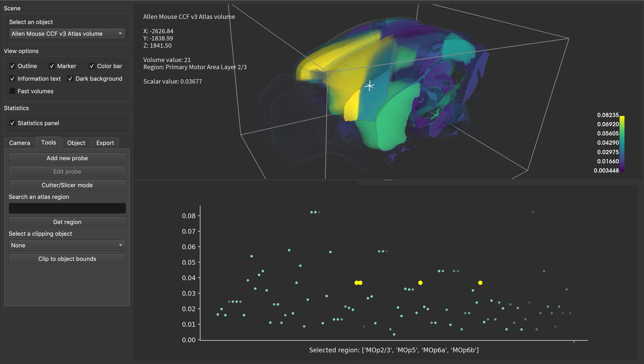Click Clip to object bounds button

(67, 259)
